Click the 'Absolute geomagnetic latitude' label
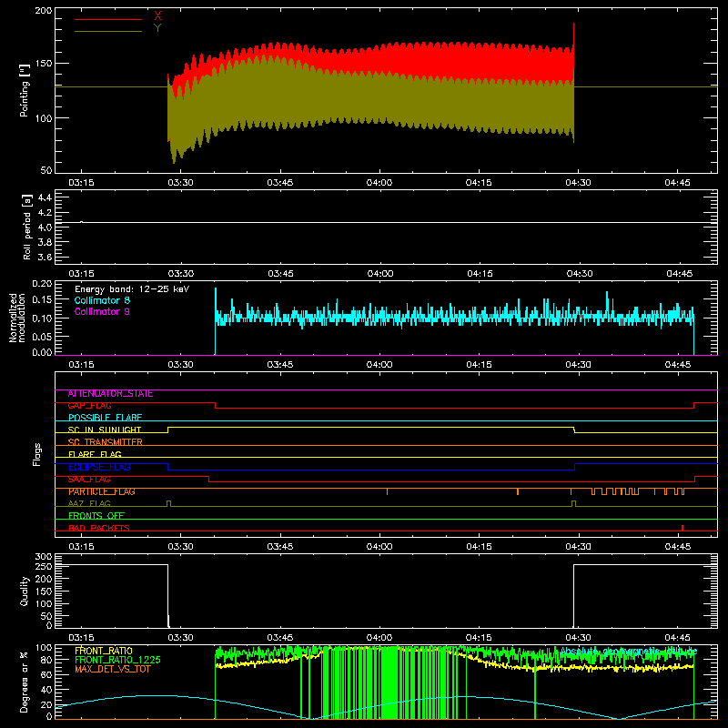The image size is (728, 728). pos(629,651)
